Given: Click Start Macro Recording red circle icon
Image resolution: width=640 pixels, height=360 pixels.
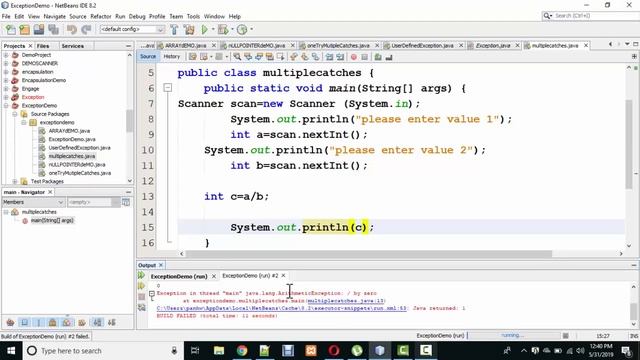Looking at the screenshot, I should tap(354, 57).
